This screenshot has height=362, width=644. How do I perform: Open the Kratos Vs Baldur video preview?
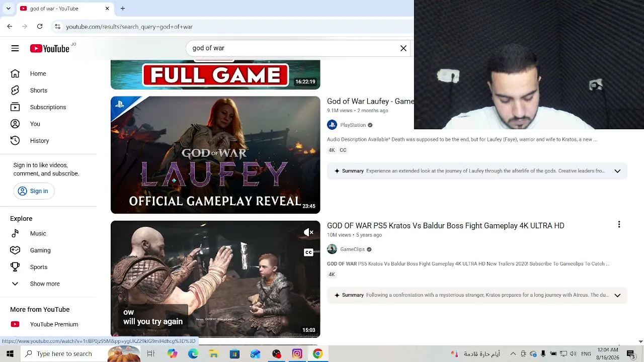tap(215, 279)
